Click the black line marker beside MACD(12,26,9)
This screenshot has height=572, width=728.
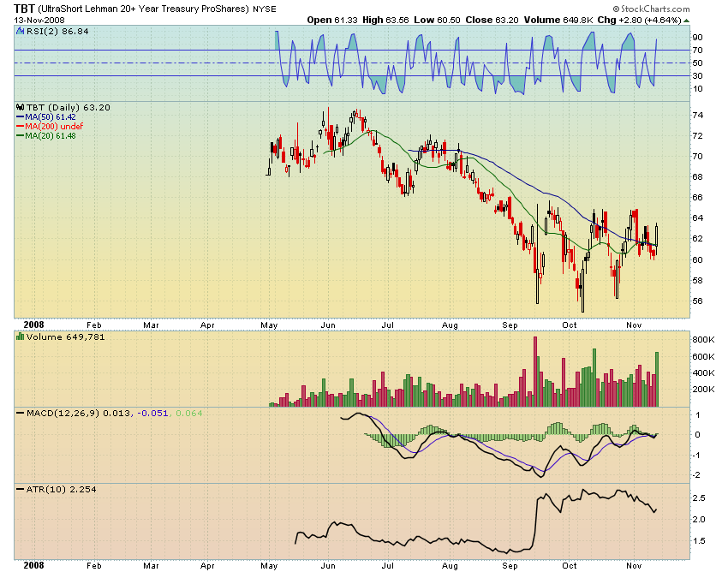(x=20, y=413)
